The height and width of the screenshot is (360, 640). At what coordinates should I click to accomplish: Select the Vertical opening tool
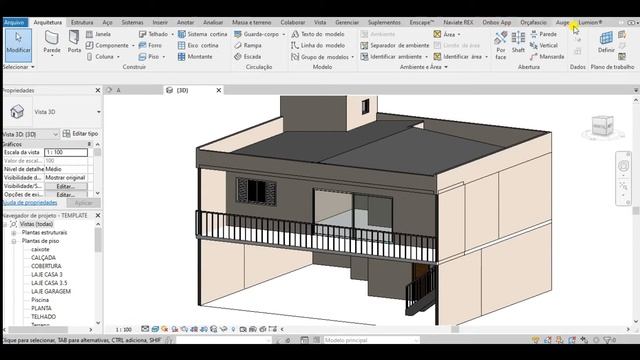coord(544,45)
